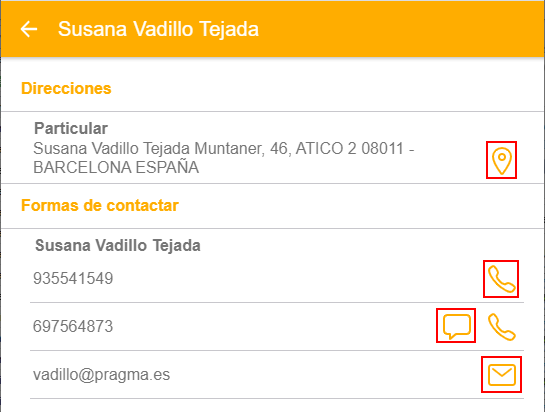Open map location pin for Particular address
The image size is (545, 412).
pyautogui.click(x=502, y=160)
